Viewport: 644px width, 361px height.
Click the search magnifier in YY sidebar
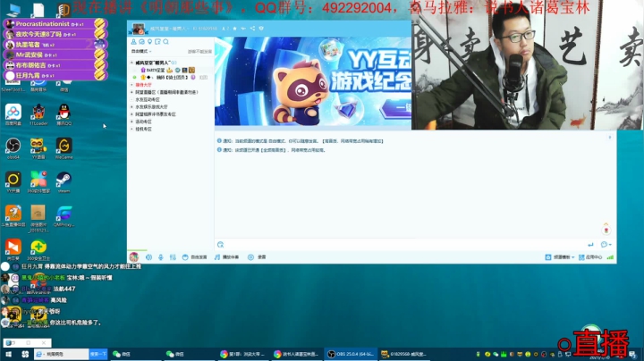click(x=166, y=42)
